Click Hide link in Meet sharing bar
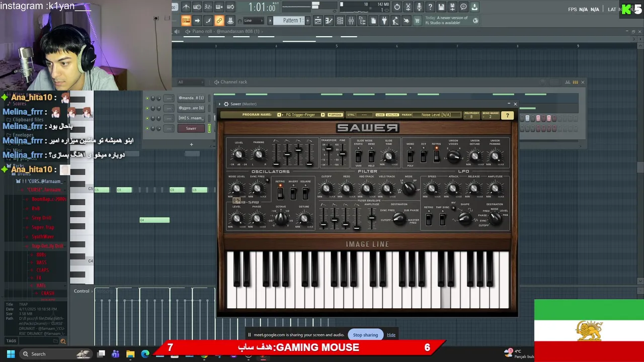Viewport: 644px width, 362px height. click(391, 335)
